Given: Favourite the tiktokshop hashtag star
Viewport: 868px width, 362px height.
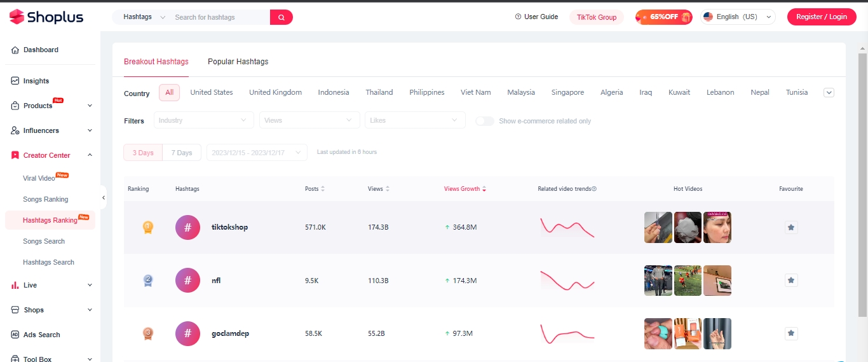Looking at the screenshot, I should coord(790,227).
